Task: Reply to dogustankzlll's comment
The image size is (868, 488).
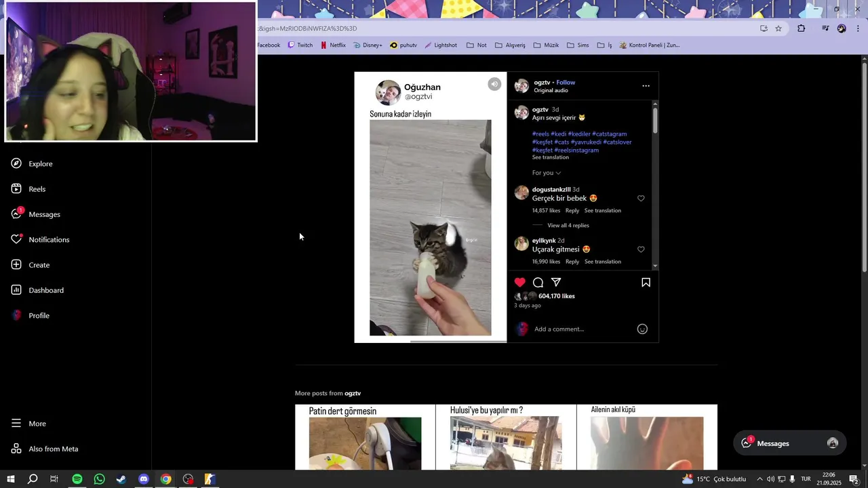Action: click(572, 211)
